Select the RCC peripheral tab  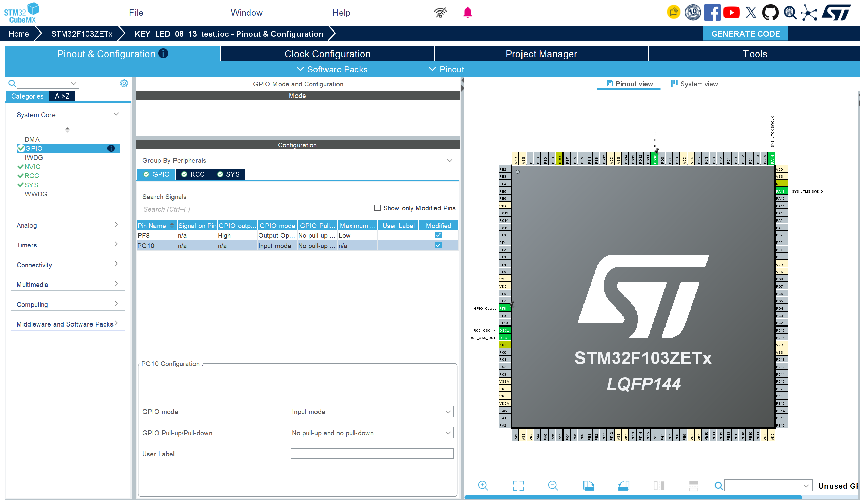click(193, 174)
